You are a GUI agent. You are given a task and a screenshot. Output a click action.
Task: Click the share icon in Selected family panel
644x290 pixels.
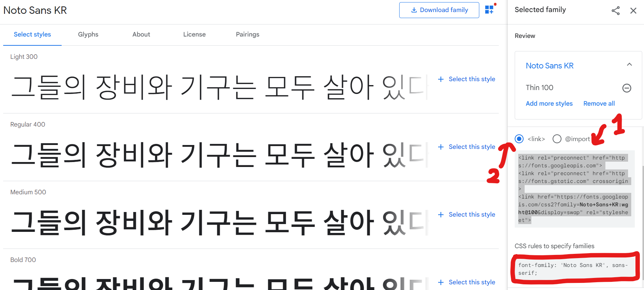616,10
